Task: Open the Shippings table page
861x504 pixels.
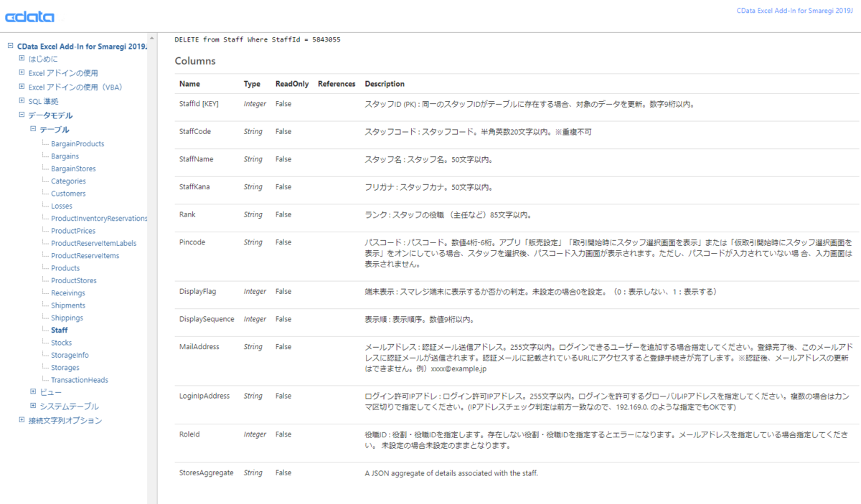Action: [x=67, y=318]
